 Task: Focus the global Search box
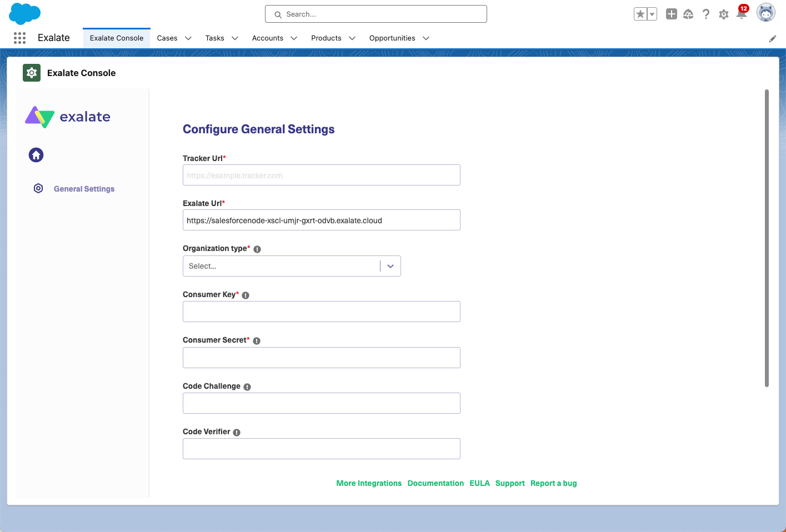(x=376, y=14)
